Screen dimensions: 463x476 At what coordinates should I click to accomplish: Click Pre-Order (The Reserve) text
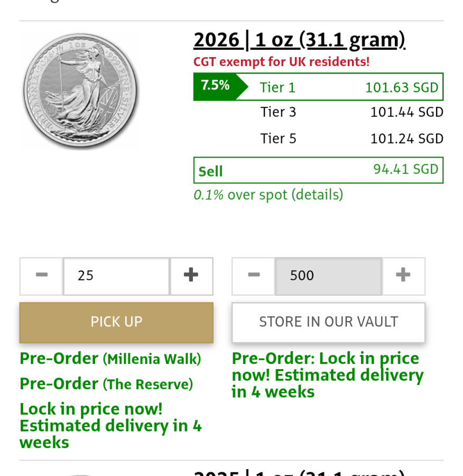coord(106,384)
